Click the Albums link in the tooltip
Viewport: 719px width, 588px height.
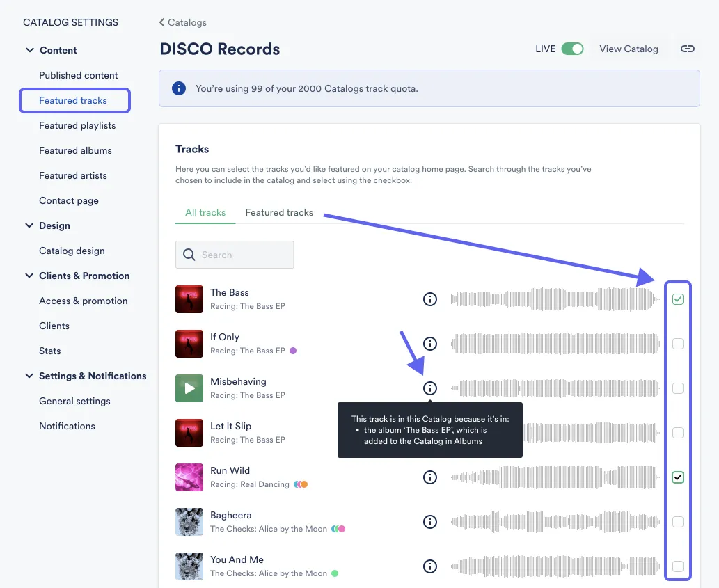tap(468, 440)
